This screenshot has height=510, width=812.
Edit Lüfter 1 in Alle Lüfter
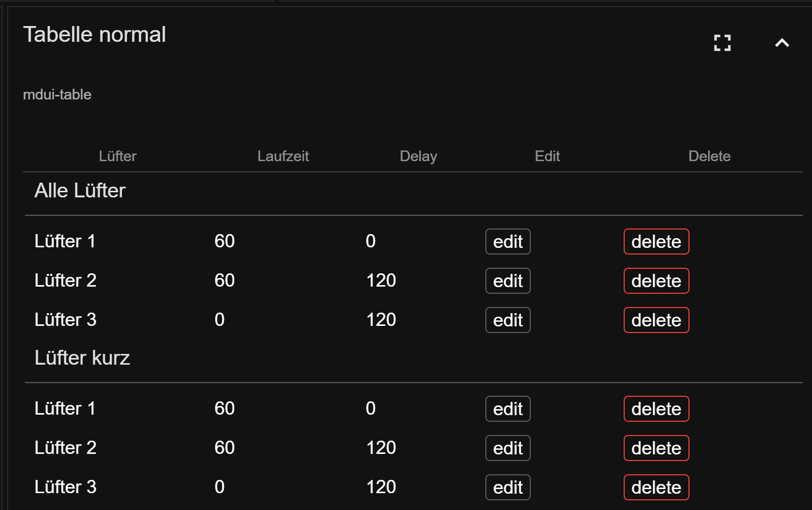click(x=508, y=242)
